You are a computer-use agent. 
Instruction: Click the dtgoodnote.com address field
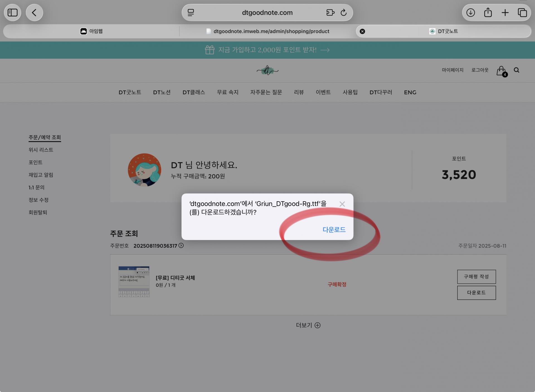pos(267,13)
